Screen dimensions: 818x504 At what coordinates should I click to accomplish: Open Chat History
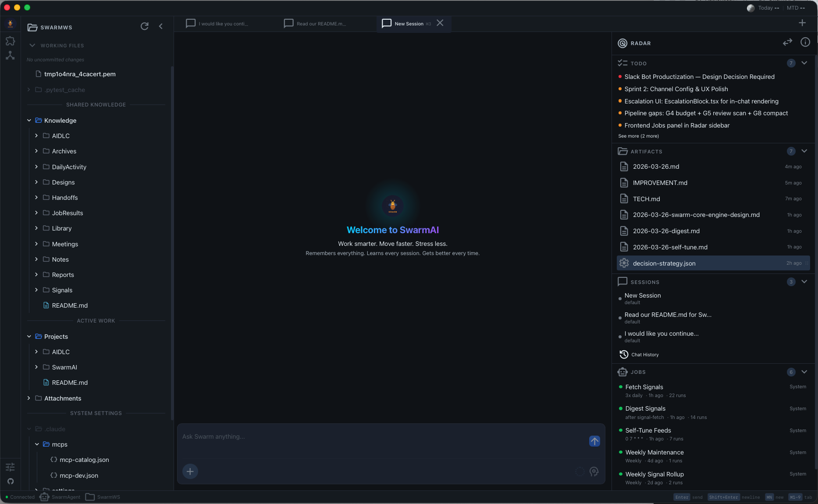click(x=639, y=355)
